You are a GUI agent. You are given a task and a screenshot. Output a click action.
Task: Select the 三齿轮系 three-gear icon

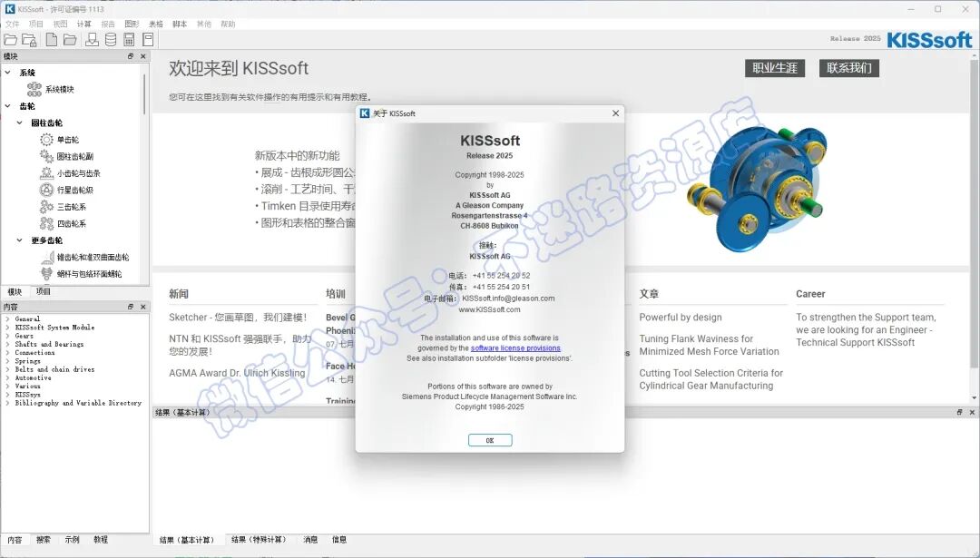coord(47,207)
